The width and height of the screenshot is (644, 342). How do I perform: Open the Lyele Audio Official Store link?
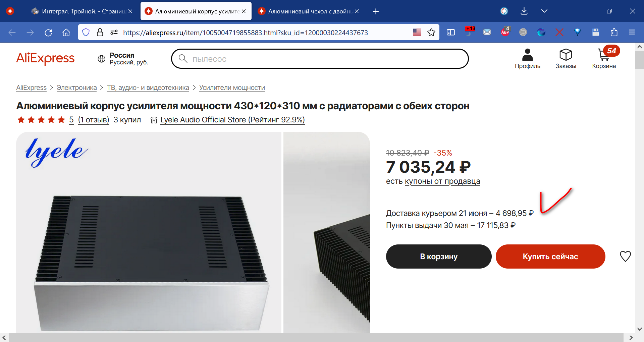pyautogui.click(x=232, y=120)
